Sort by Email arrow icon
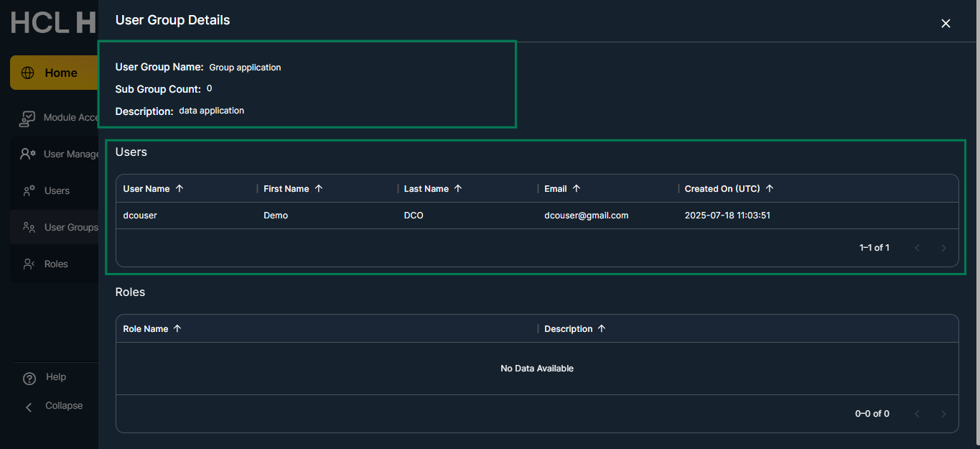 (577, 188)
